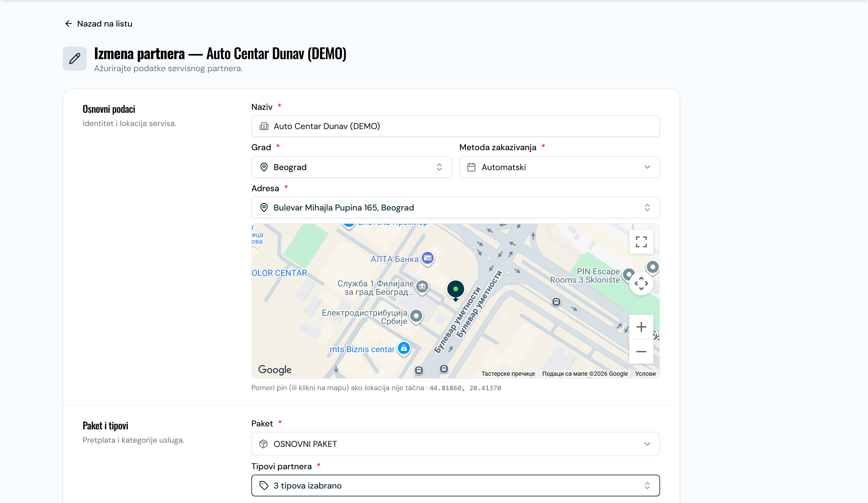Toggle the map fullscreen view
The height and width of the screenshot is (503, 868).
click(x=641, y=242)
